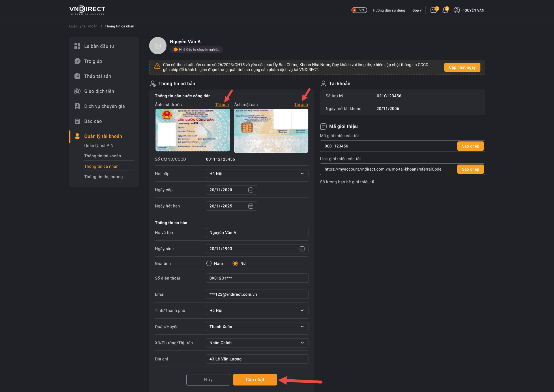Click the Trợ giúp compass icon
This screenshot has width=554, height=392.
77,61
